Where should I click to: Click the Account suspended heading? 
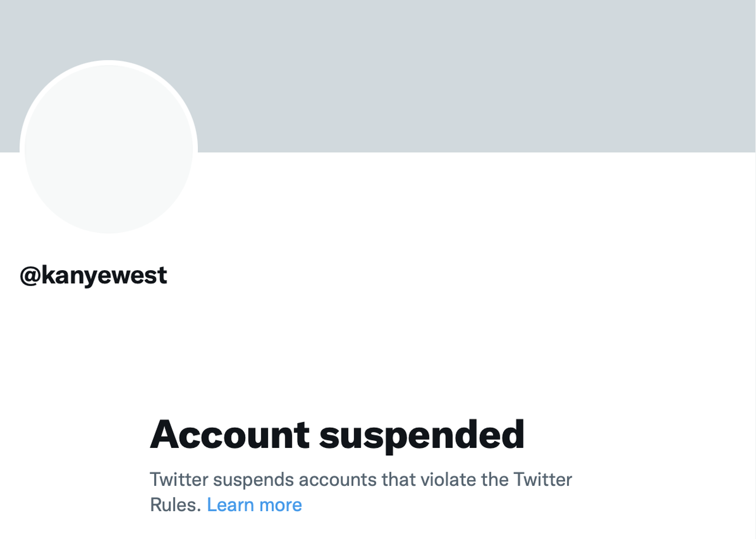click(337, 434)
